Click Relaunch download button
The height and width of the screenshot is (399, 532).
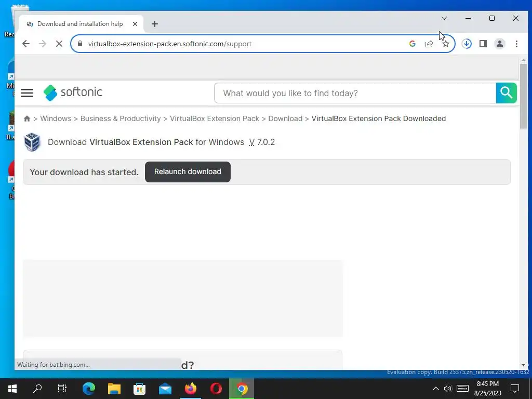coord(188,171)
